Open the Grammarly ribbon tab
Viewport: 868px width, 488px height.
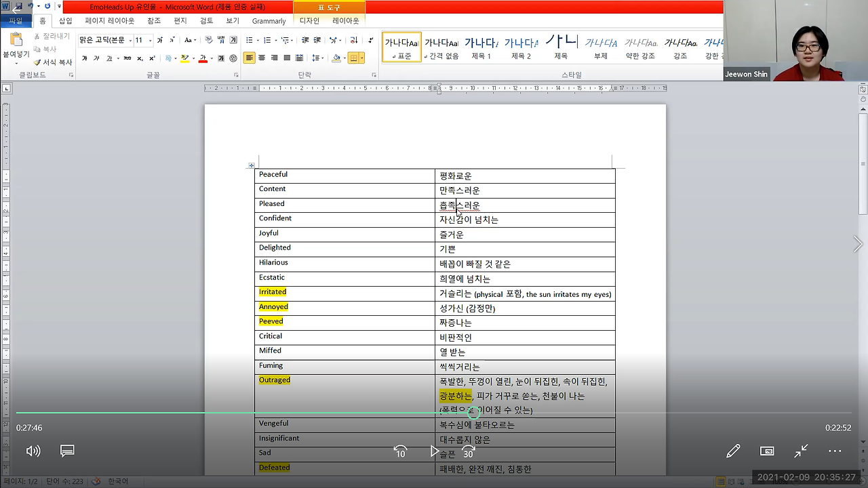pos(269,21)
